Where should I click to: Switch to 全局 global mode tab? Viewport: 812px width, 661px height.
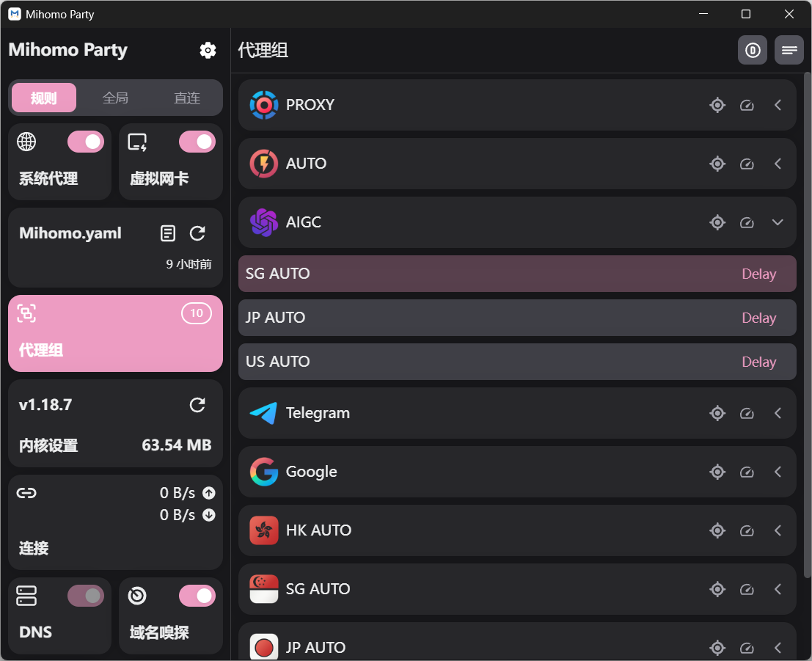pos(115,98)
